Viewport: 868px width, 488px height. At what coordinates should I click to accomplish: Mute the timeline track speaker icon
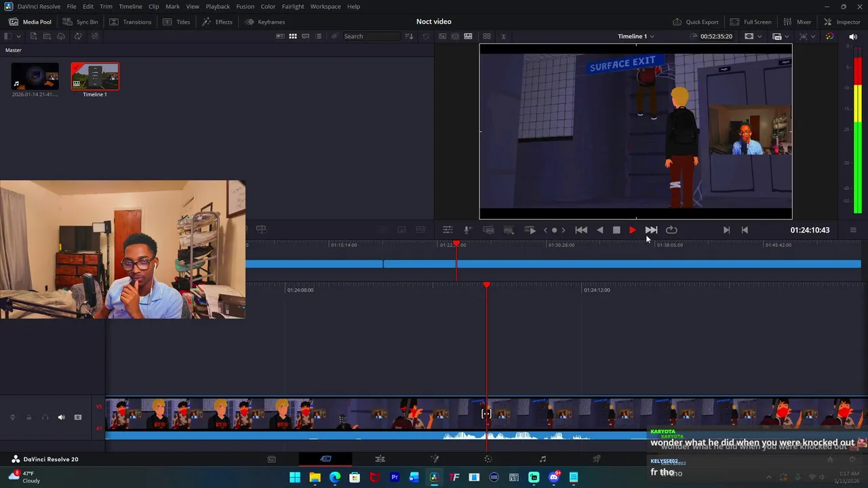[x=61, y=418]
